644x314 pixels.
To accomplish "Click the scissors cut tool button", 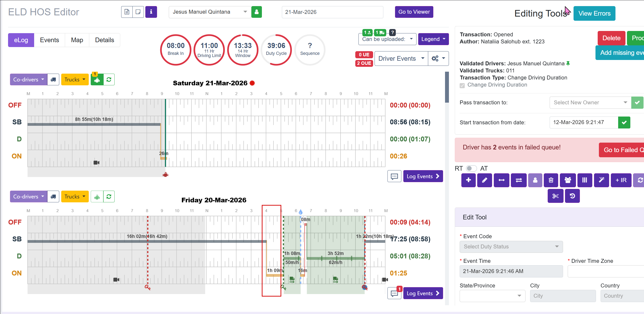I will click(555, 196).
